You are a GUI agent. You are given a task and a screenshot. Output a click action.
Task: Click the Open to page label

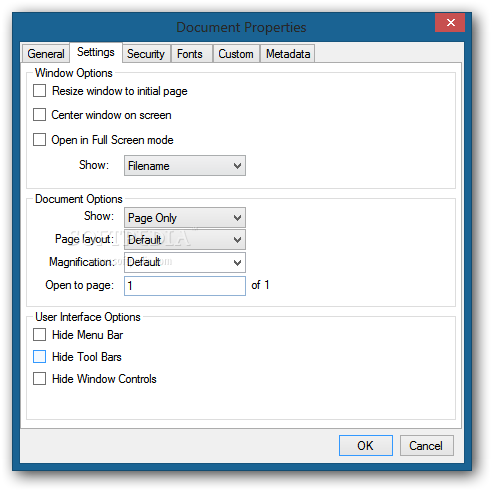click(x=79, y=285)
